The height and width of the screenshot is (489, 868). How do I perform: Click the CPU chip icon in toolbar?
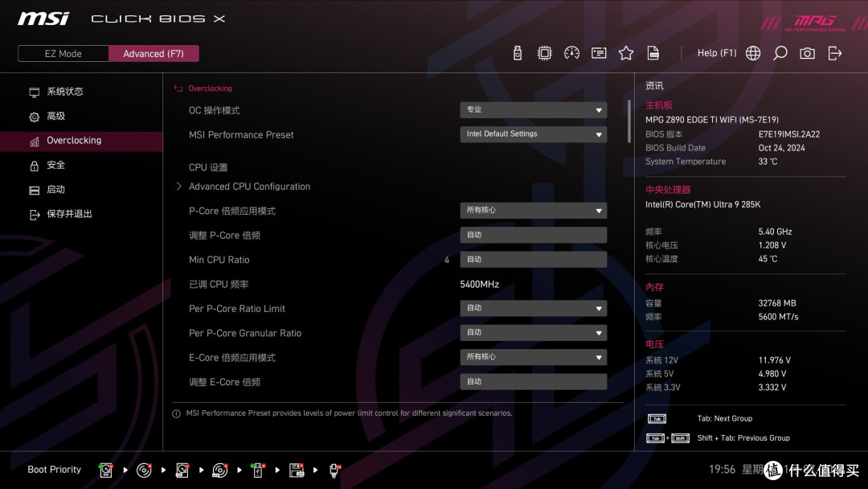pos(544,53)
